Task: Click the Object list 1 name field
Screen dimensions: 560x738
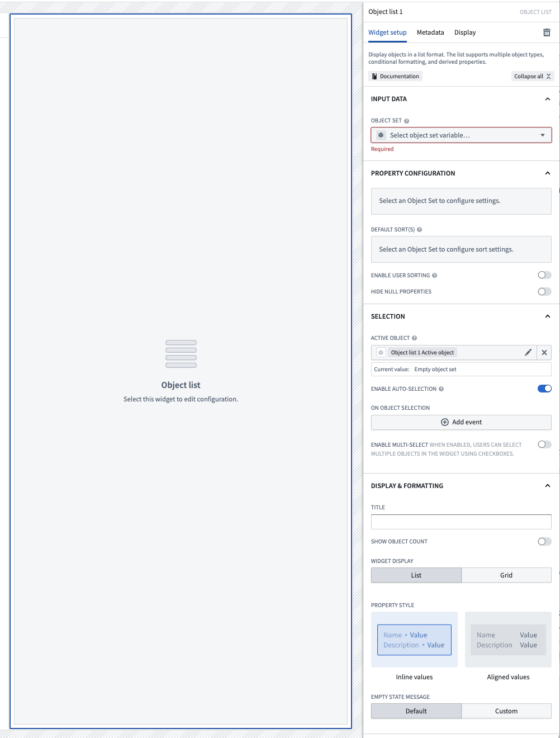Action: pos(386,12)
